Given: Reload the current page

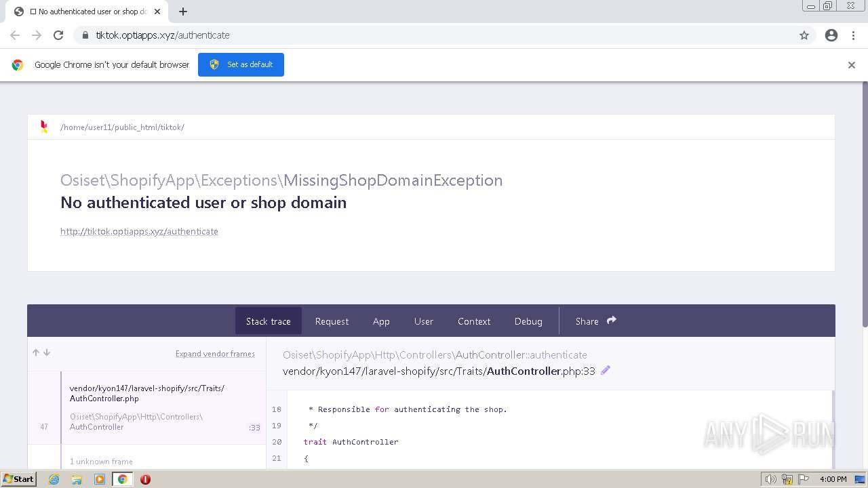Looking at the screenshot, I should [x=58, y=35].
